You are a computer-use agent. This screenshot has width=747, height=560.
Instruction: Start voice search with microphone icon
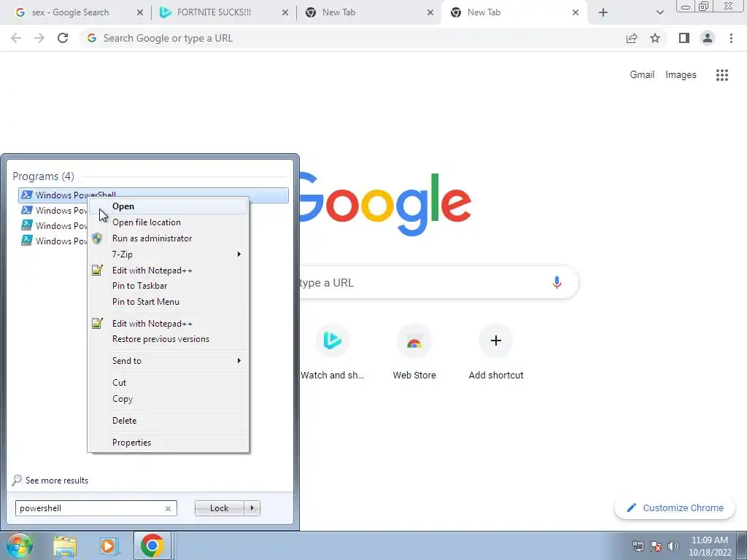point(557,282)
